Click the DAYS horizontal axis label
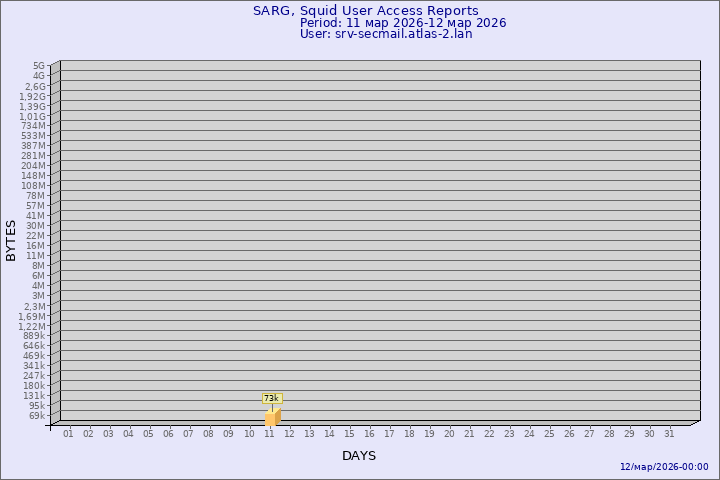 (x=359, y=456)
